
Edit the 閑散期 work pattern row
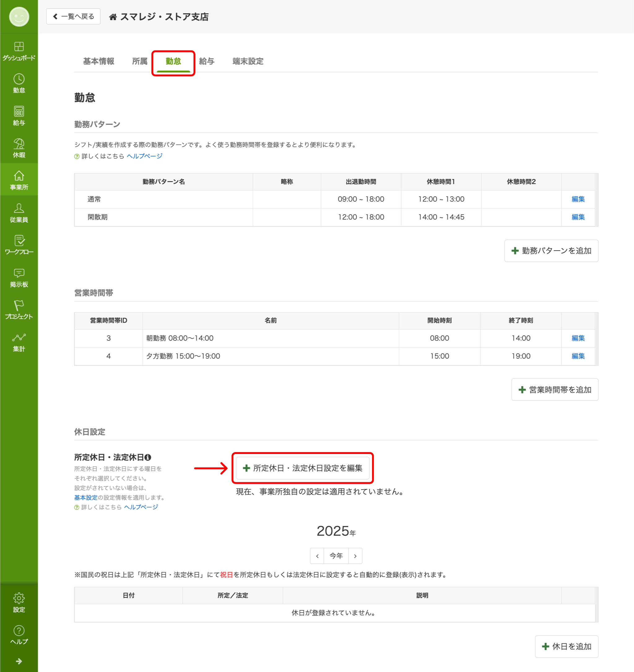(578, 217)
